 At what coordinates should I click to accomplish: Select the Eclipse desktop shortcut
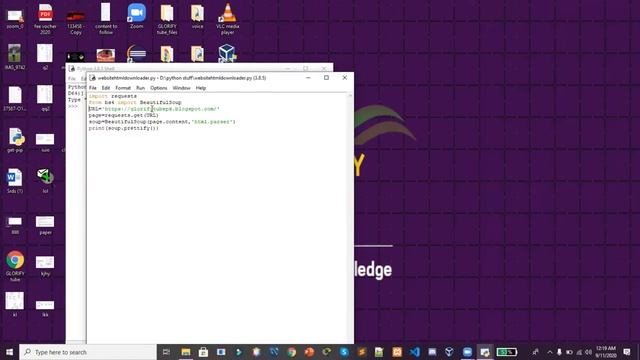[136, 53]
